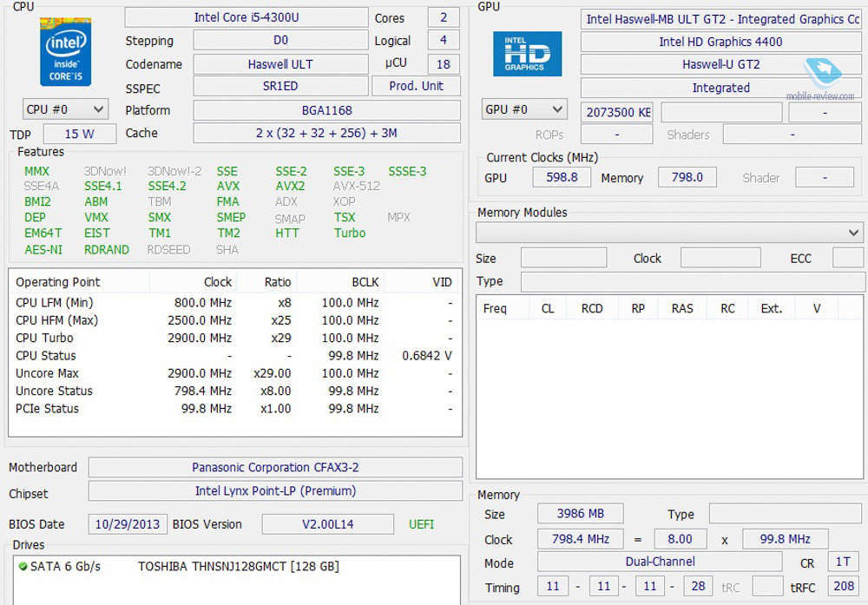
Task: Click the Intel Core i5-4300U name field
Action: coord(247,17)
